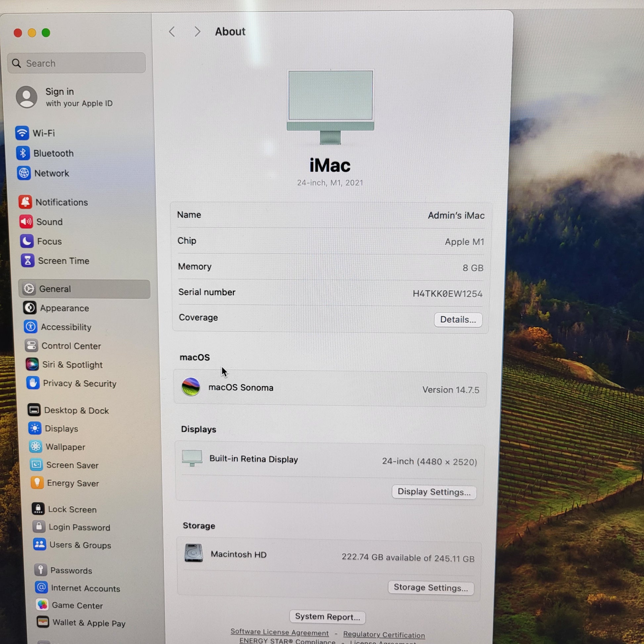Click in the Search field
The image size is (644, 644).
pyautogui.click(x=77, y=63)
